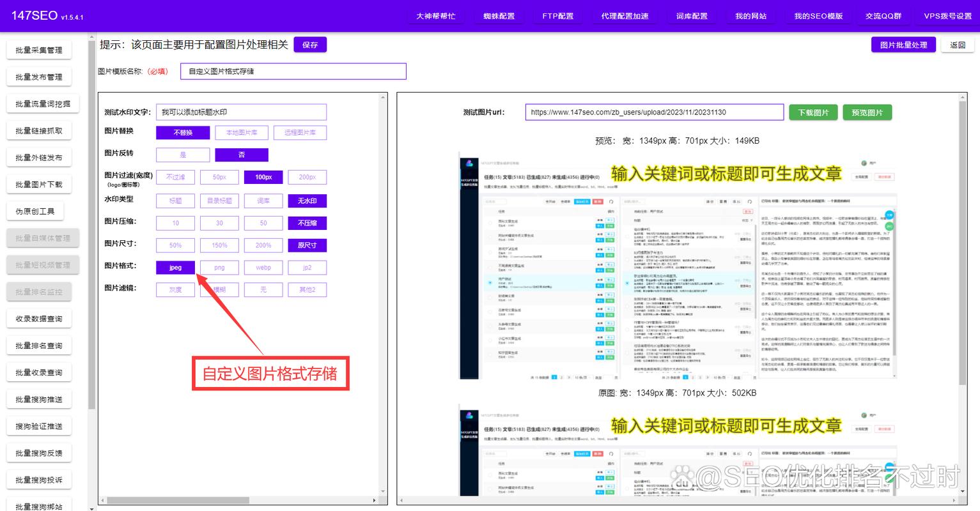Open 我的SEO模版
The width and height of the screenshot is (980, 511).
click(818, 16)
